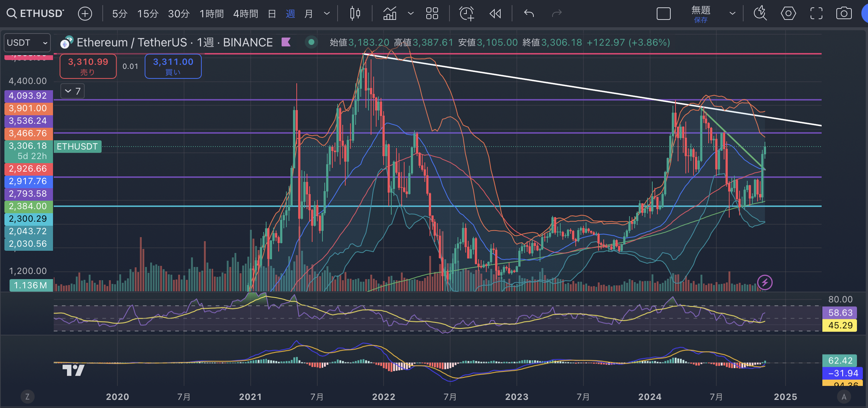Click the RSI 58.63 value label
Image resolution: width=868 pixels, height=408 pixels.
pyautogui.click(x=840, y=313)
